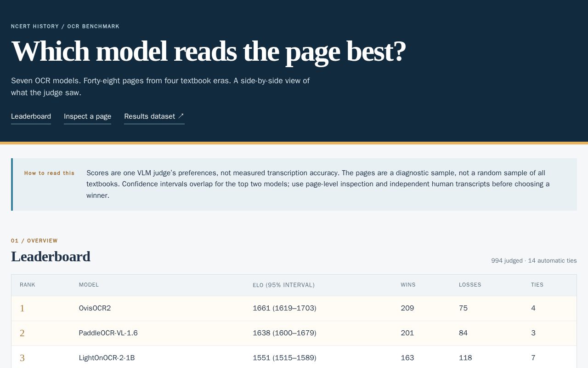
Task: Click the MODEL column header
Action: [89, 285]
